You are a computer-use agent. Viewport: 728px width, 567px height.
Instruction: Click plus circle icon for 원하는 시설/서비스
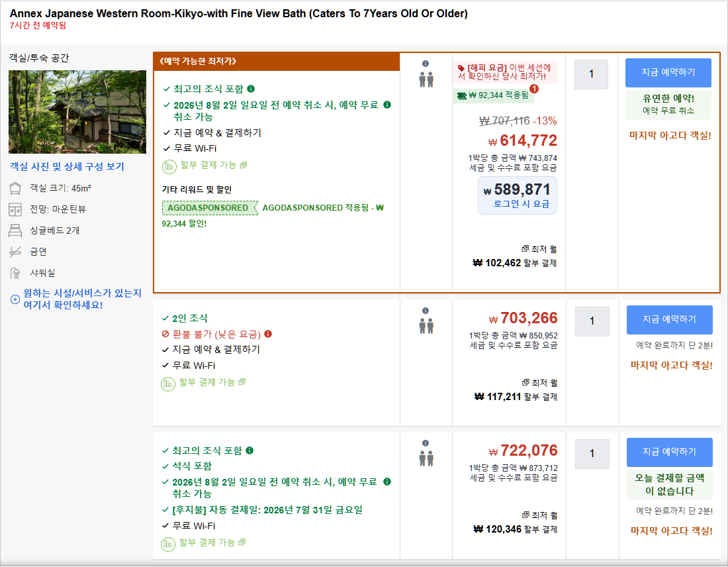point(15,299)
